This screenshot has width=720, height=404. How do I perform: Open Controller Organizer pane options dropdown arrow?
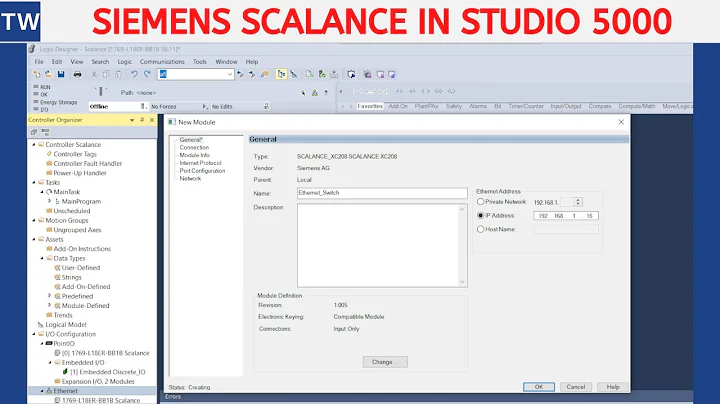pos(132,120)
